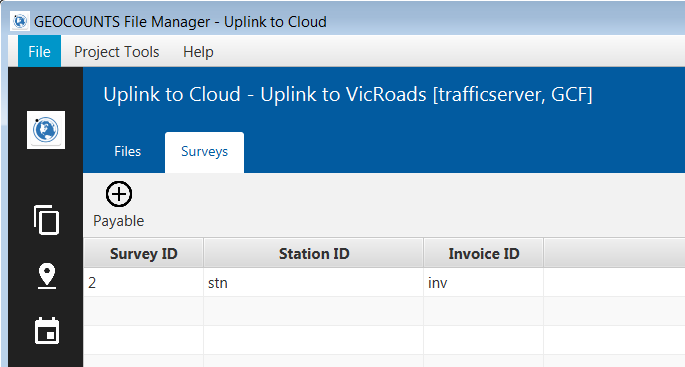Open the File menu
This screenshot has width=685, height=367.
(39, 52)
